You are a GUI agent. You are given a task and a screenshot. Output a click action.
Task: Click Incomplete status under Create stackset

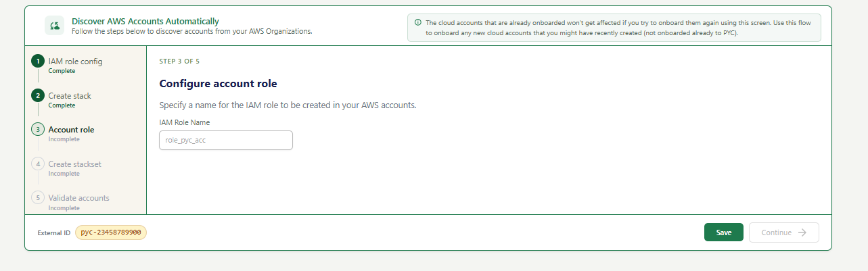tap(64, 174)
